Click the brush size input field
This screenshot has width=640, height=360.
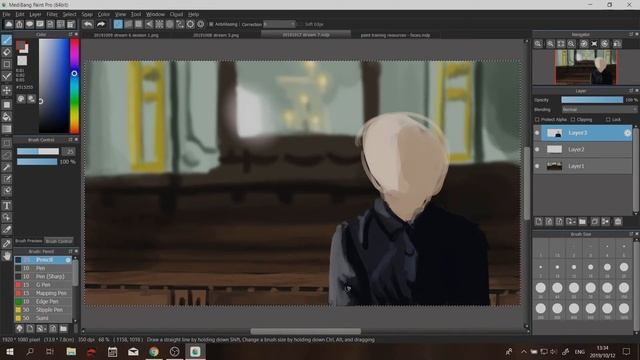[x=69, y=151]
